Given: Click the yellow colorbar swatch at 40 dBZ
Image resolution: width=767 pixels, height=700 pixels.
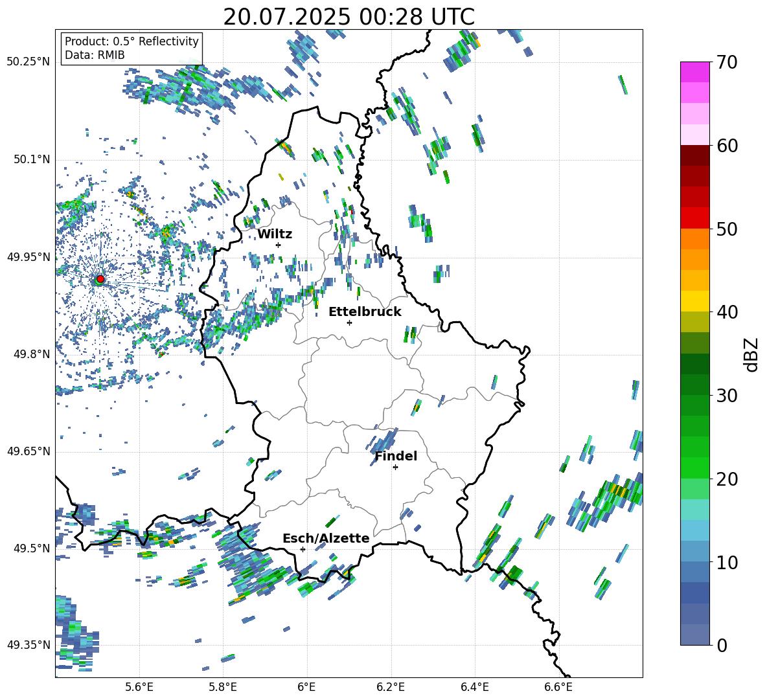Looking at the screenshot, I should [694, 301].
